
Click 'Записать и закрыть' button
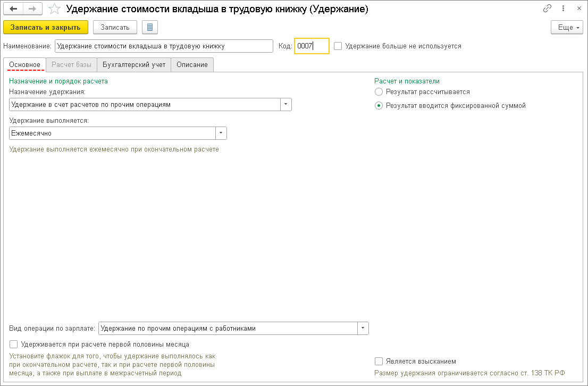[45, 27]
